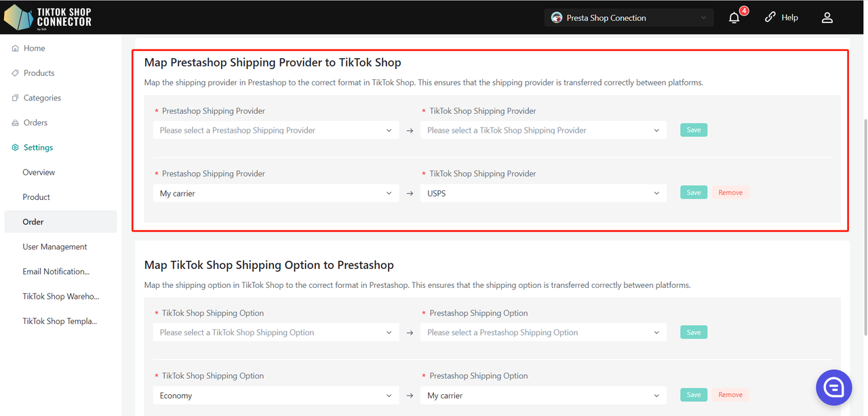868x416 pixels.
Task: Open the user account profile icon
Action: tap(827, 18)
